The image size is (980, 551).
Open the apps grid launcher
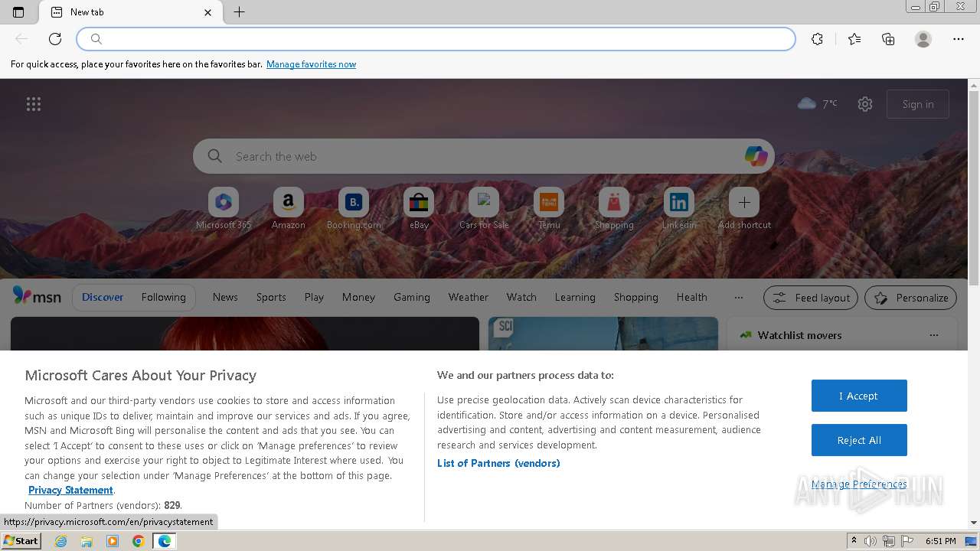pyautogui.click(x=34, y=104)
